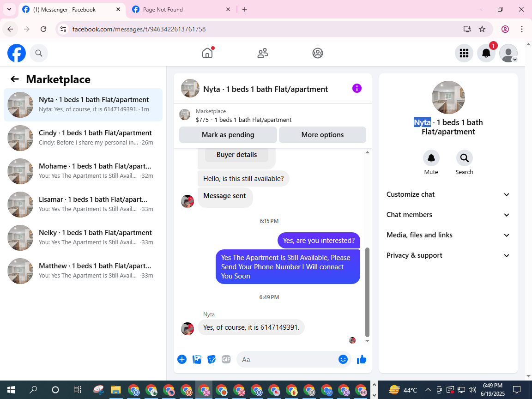Click the chat messages scrollbar thumb
Image resolution: width=532 pixels, height=399 pixels.
pos(367,292)
